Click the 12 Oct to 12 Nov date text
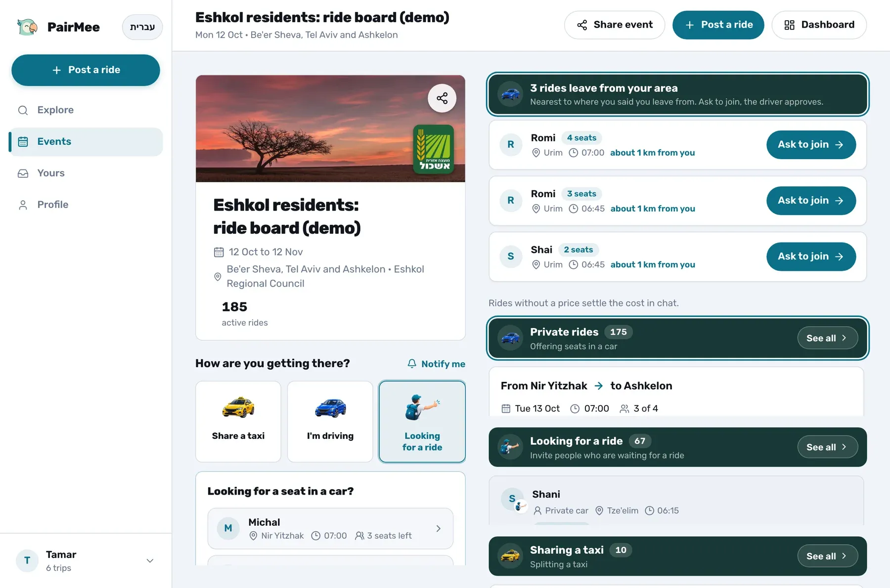The image size is (890, 588). 266,252
